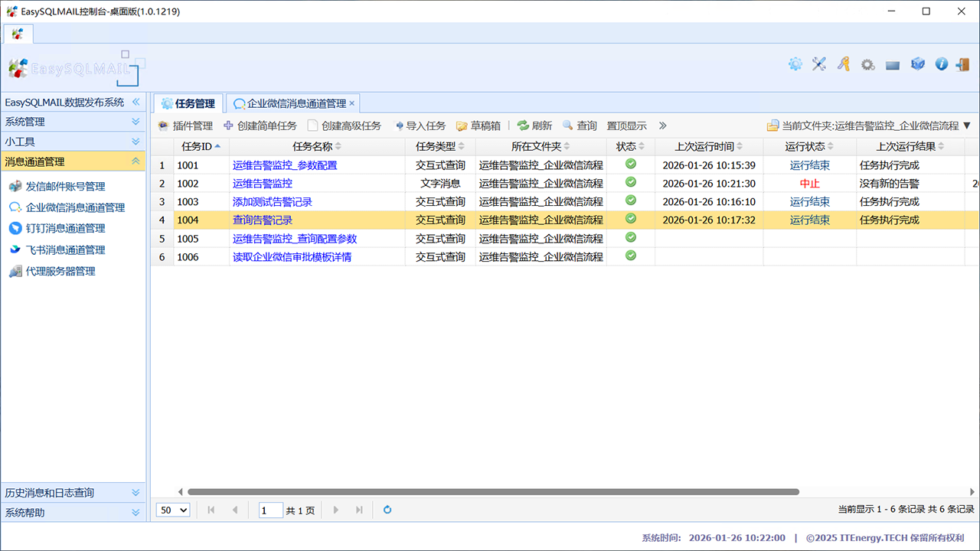Switch to the 企业微信消息通道管理 tab
The height and width of the screenshot is (551, 980).
(292, 103)
